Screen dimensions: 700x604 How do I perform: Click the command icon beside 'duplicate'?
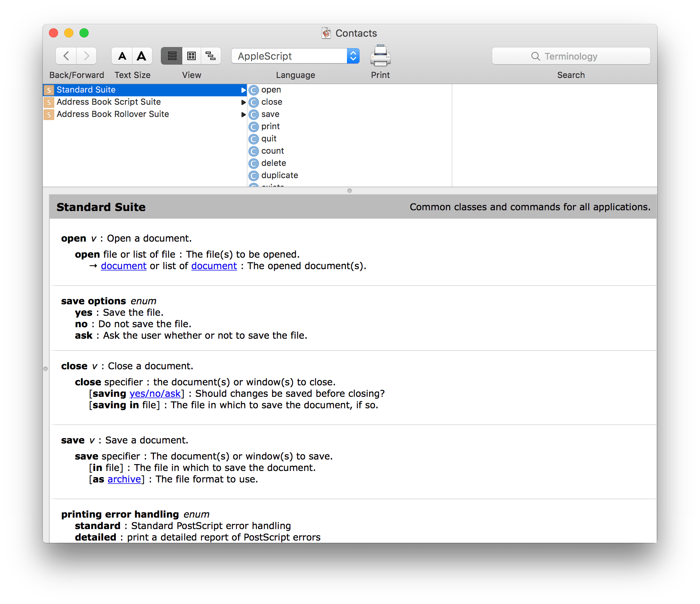click(x=254, y=176)
